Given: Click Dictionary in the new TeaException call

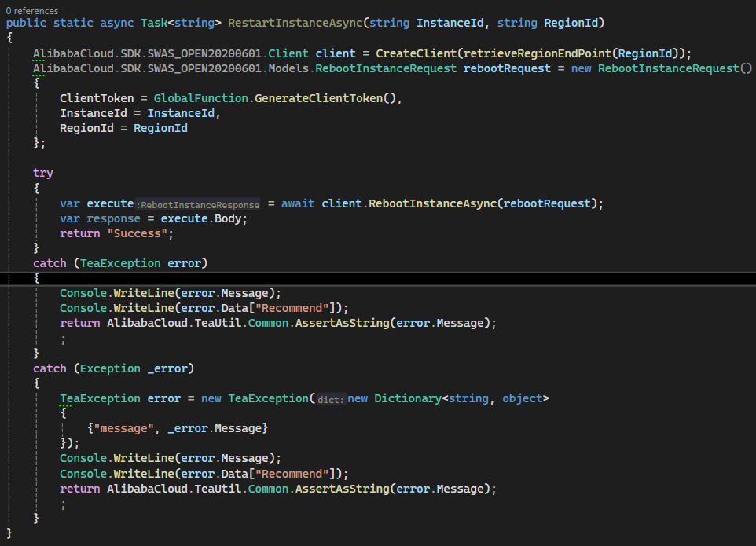Looking at the screenshot, I should tap(408, 398).
